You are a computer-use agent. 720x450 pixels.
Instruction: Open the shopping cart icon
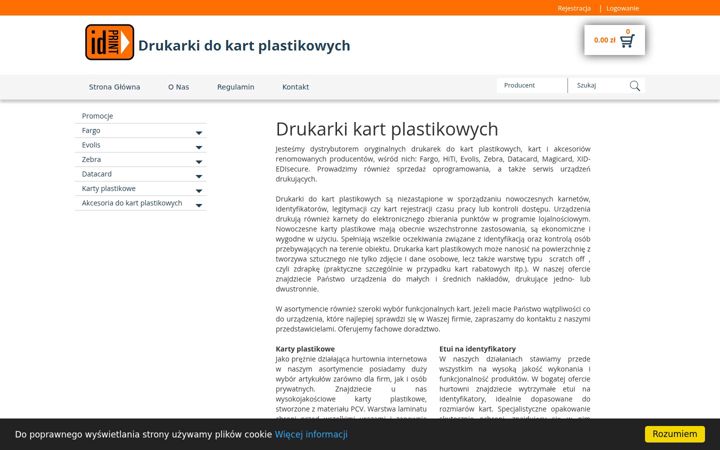(x=627, y=41)
